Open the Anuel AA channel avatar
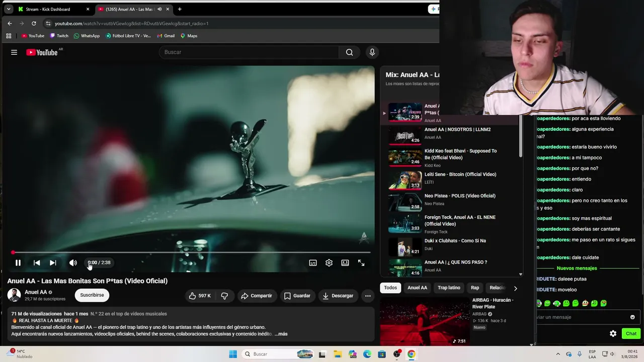The height and width of the screenshot is (362, 644). [14, 295]
